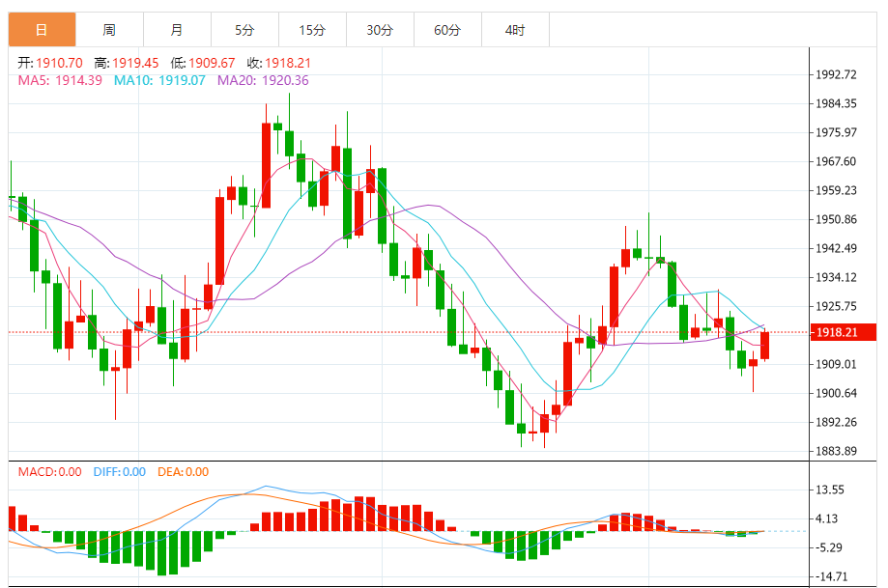Click the 1934.12 price axis label
The height and width of the screenshot is (588, 888).
tap(836, 277)
